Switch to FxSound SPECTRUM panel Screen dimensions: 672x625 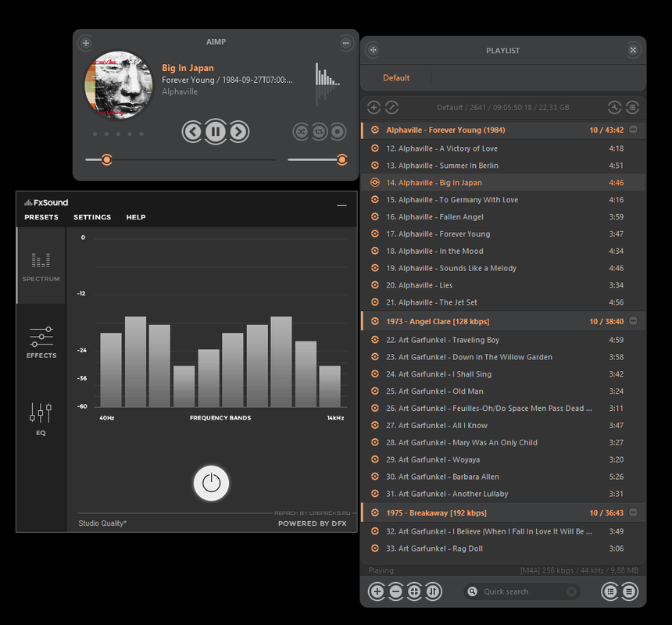click(41, 266)
